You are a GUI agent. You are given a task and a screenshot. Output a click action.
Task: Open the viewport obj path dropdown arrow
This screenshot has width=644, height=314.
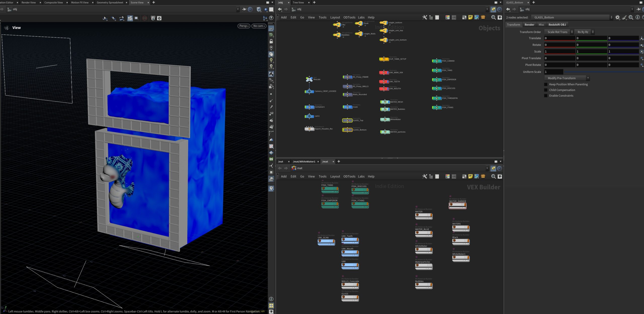238,9
